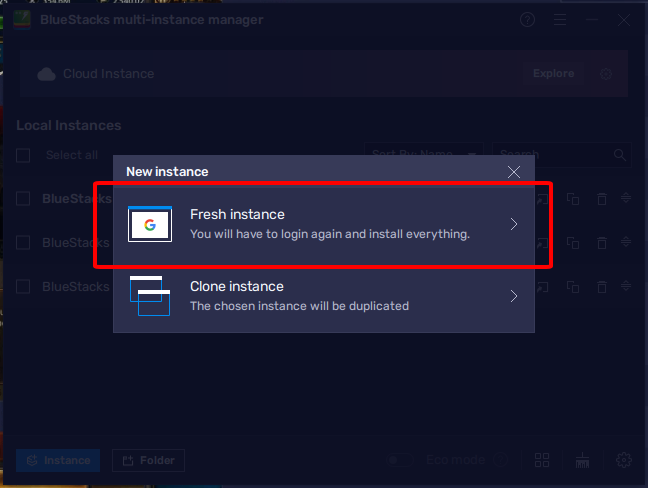Toggle the Eco mode switch
The image size is (648, 488).
tap(401, 460)
